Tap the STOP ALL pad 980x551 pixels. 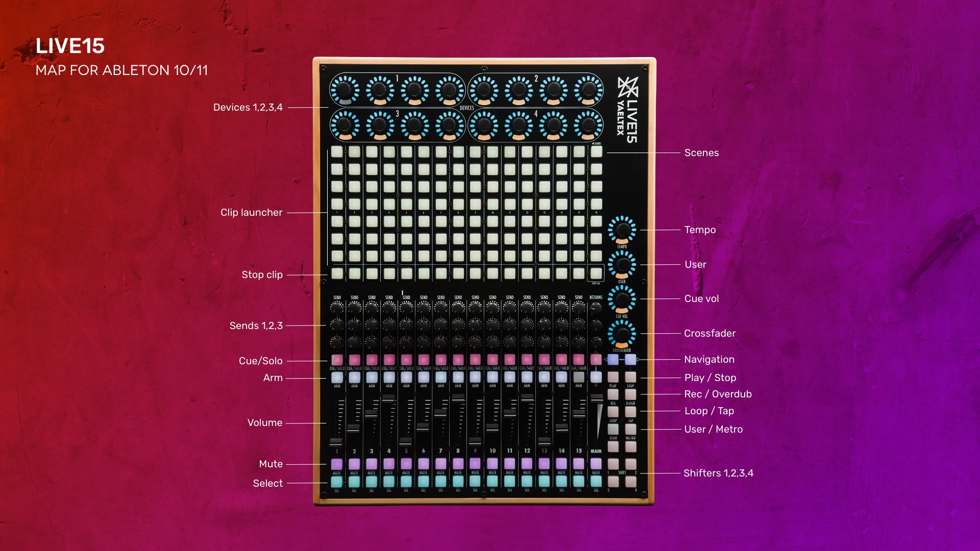(x=596, y=273)
